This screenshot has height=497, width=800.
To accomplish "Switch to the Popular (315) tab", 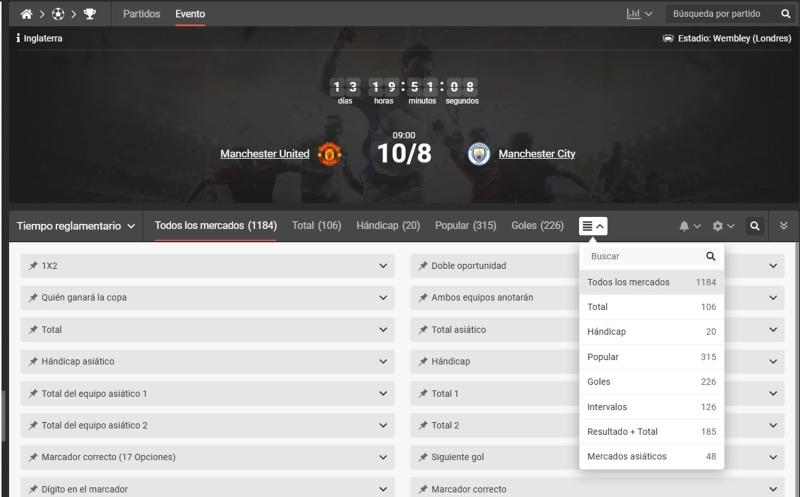I will tap(465, 226).
